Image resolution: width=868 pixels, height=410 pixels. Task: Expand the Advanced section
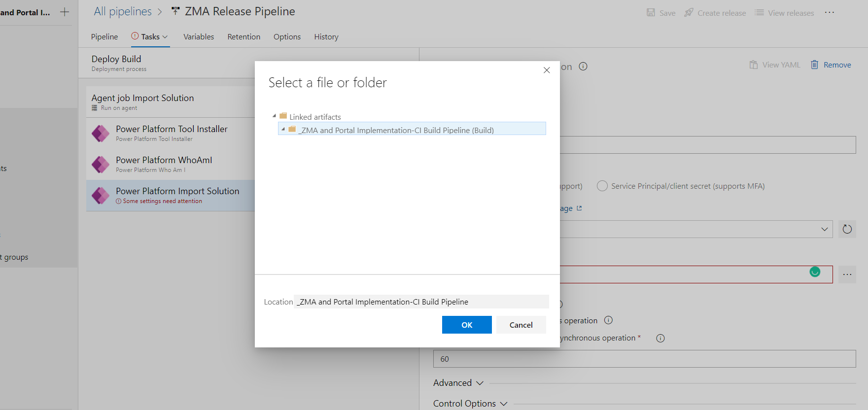pos(458,383)
